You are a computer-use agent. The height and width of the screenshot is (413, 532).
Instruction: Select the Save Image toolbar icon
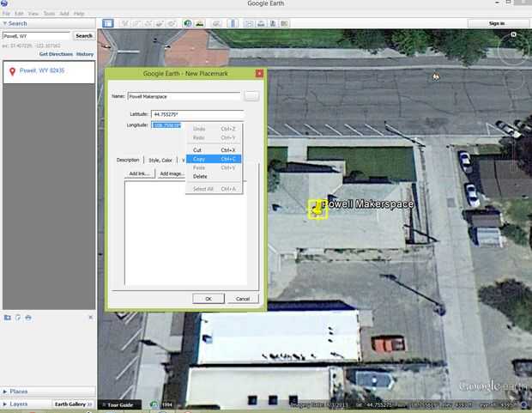click(x=273, y=23)
